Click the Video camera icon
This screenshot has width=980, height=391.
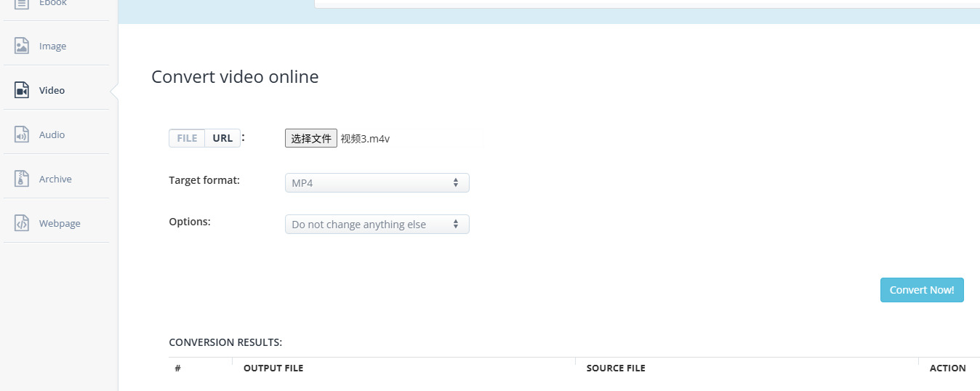[x=22, y=90]
